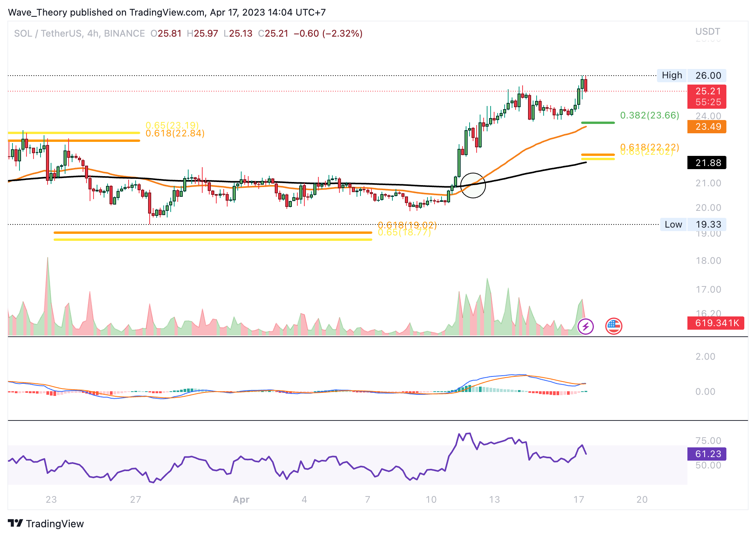Click the circle annotation at moving average crossover
The image size is (756, 537).
(473, 185)
